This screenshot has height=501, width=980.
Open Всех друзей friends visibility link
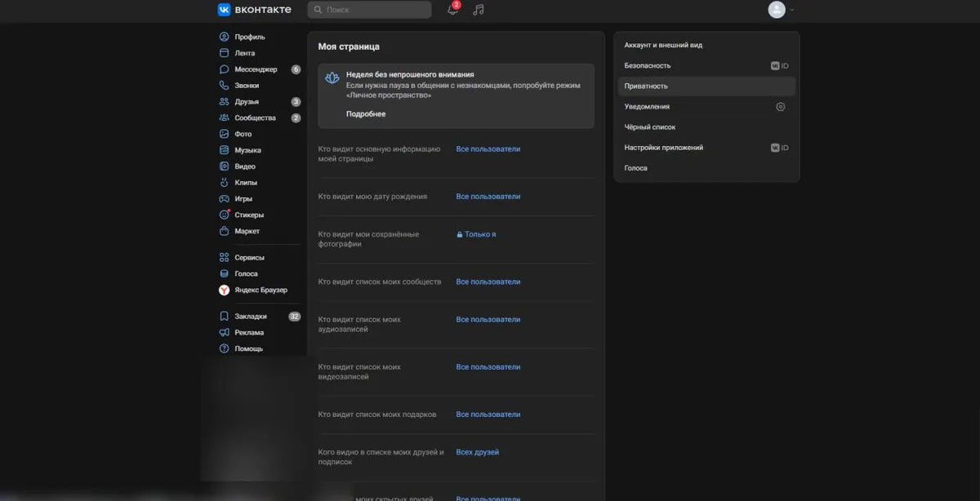pos(478,452)
